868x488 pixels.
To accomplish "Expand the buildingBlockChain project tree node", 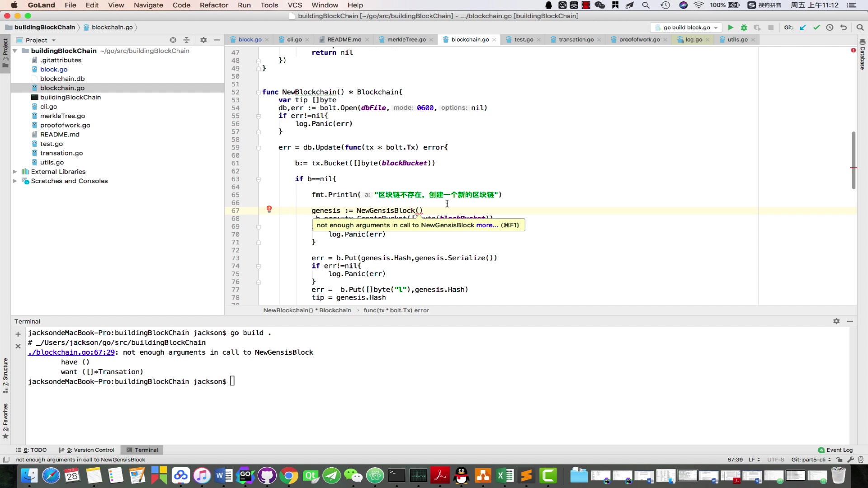I will coord(15,51).
